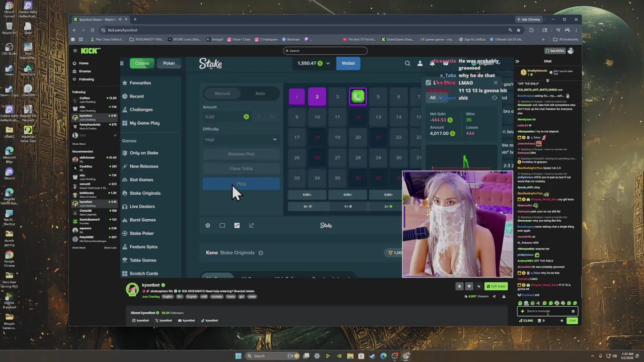Close the Live Stats panel
Image resolution: width=644 pixels, height=362 pixels.
[495, 82]
